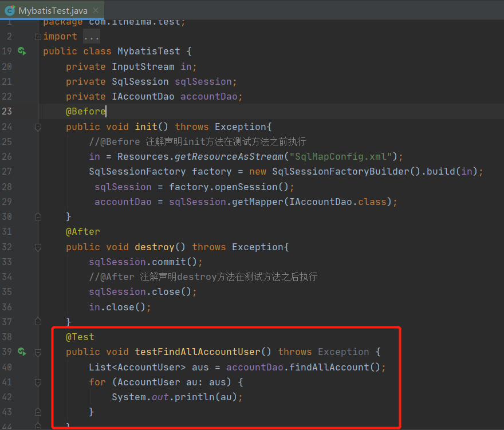Click in.close() on line 36
This screenshot has width=504, height=430.
point(117,307)
